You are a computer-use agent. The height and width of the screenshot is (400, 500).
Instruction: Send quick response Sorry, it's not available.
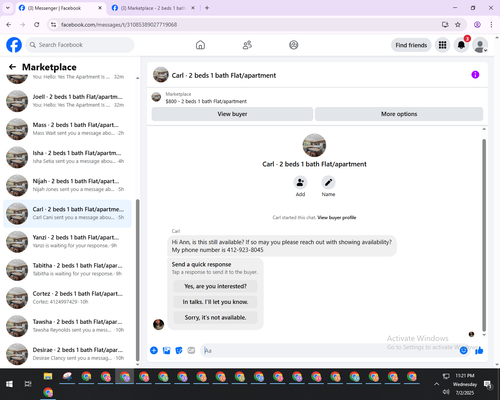coord(215,318)
